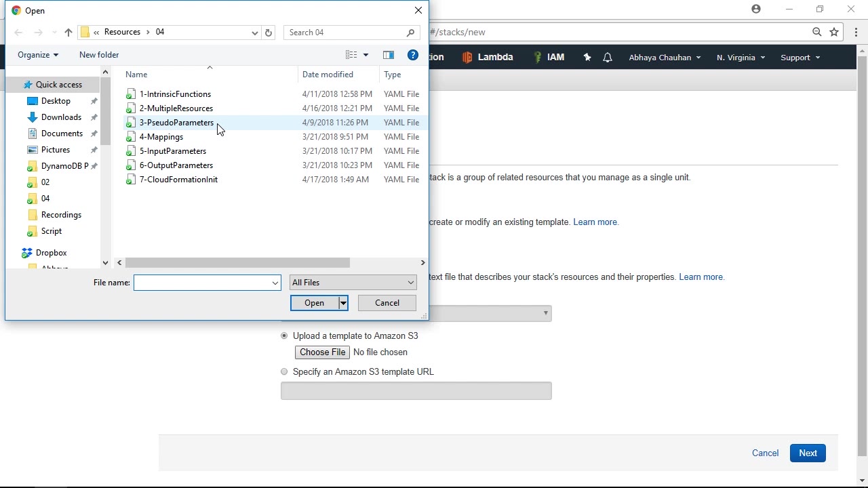Click the search magnifier in Search 04
868x488 pixels.
(410, 33)
